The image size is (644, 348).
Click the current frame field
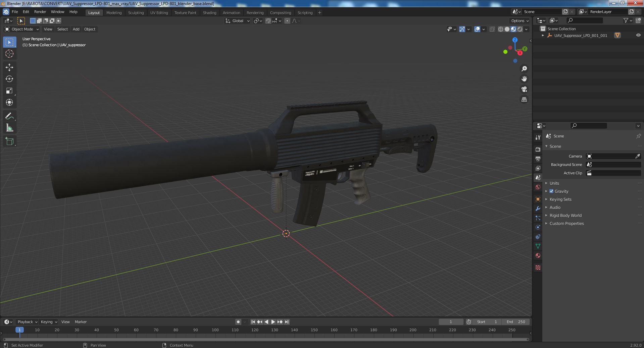[x=451, y=322]
